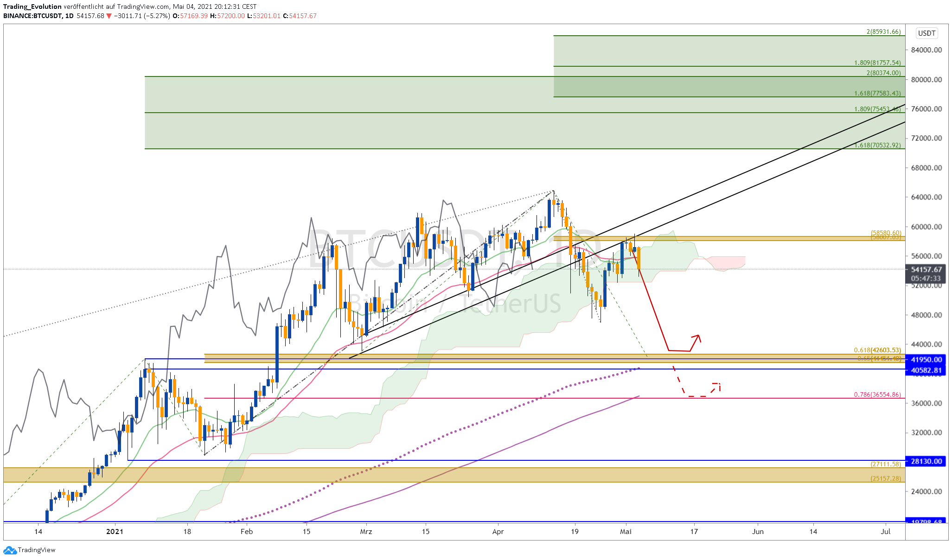Click the BINANCE:BTCUSDT symbol title
952x560 pixels.
click(32, 16)
